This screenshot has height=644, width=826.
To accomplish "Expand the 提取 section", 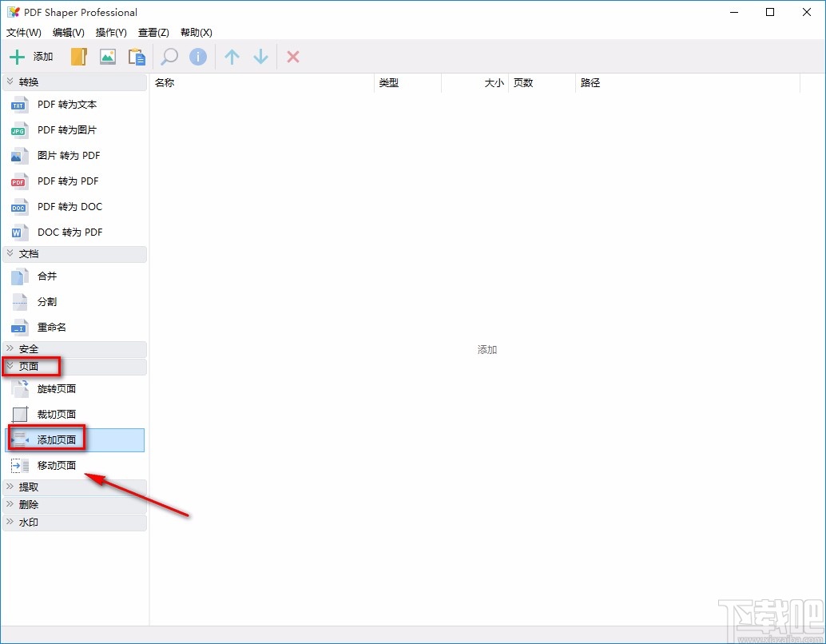I will pos(28,486).
